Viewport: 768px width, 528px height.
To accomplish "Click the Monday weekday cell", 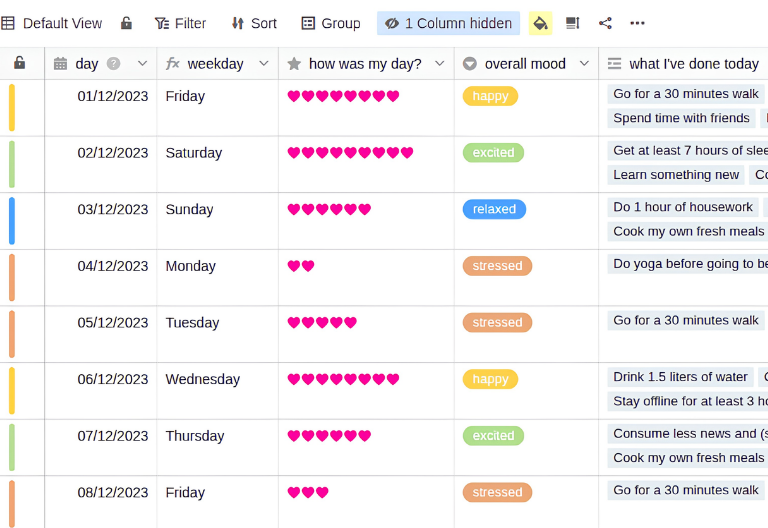I will pos(217,278).
